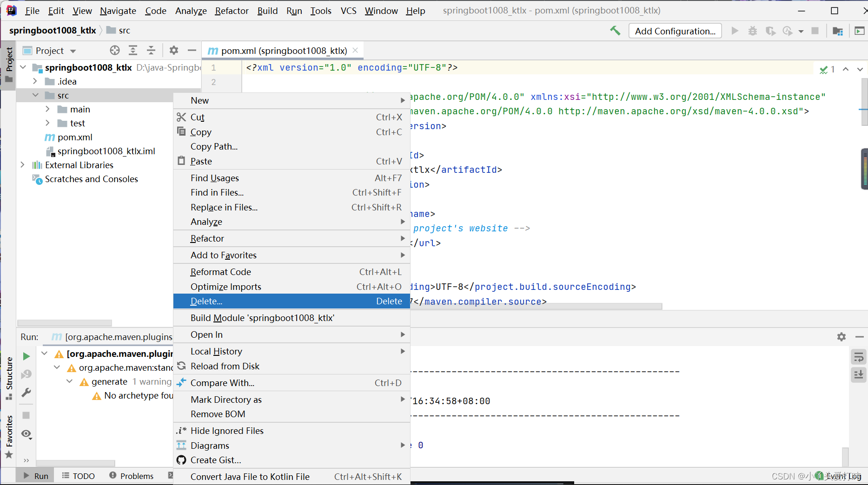Click the Run tool window button
The width and height of the screenshot is (868, 485).
coord(35,476)
